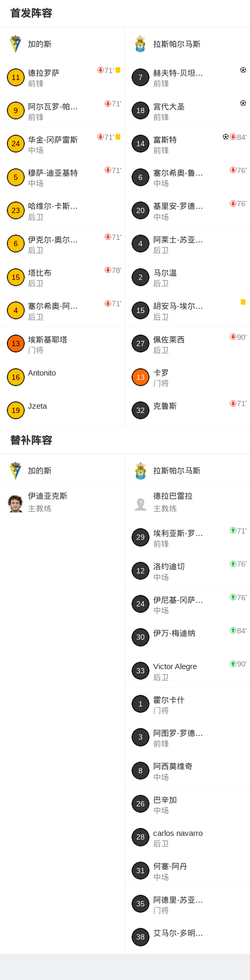The image size is (250, 980).
Task: Click yellow card icon beside 胡安马-埃尔
Action: pyautogui.click(x=243, y=302)
